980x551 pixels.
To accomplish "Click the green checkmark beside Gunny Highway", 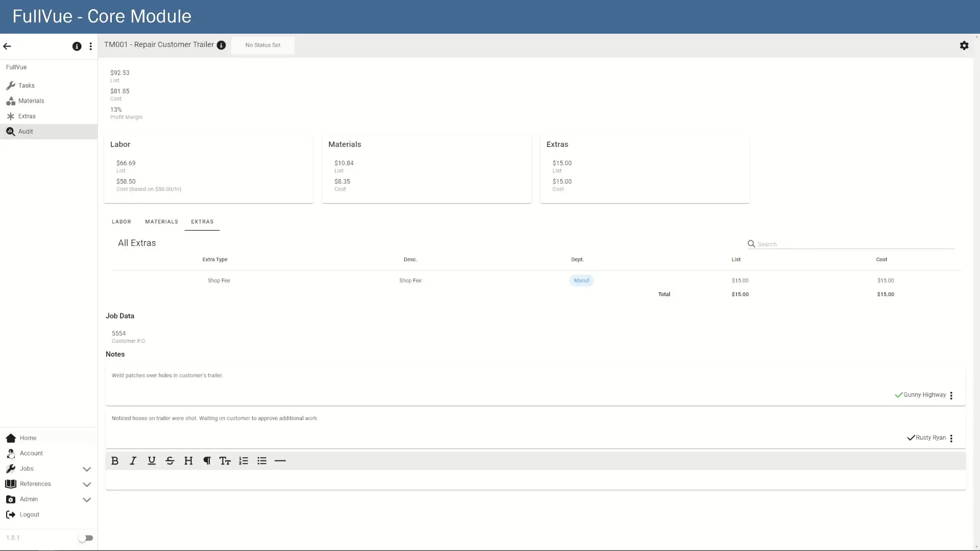I will (899, 395).
